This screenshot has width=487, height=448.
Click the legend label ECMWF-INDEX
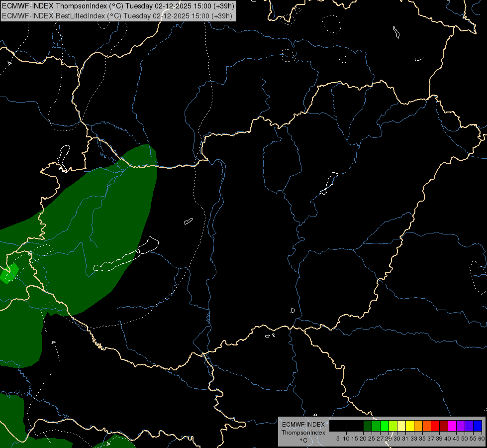point(303,425)
